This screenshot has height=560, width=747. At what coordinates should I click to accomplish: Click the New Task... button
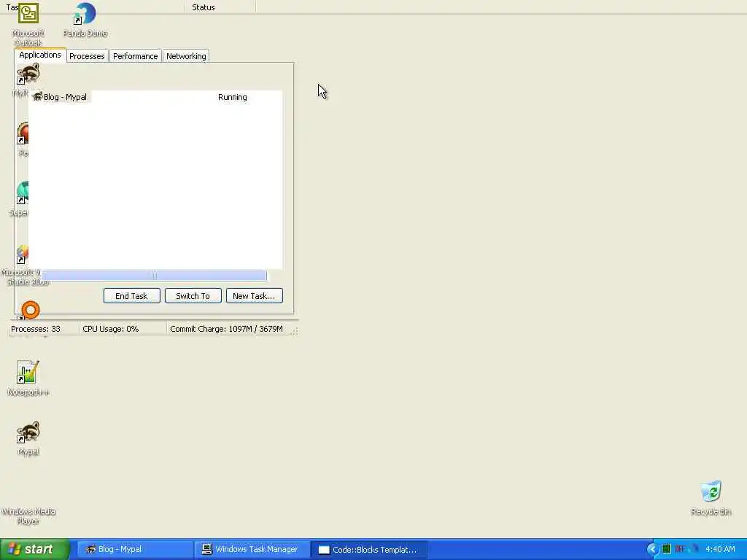[255, 296]
